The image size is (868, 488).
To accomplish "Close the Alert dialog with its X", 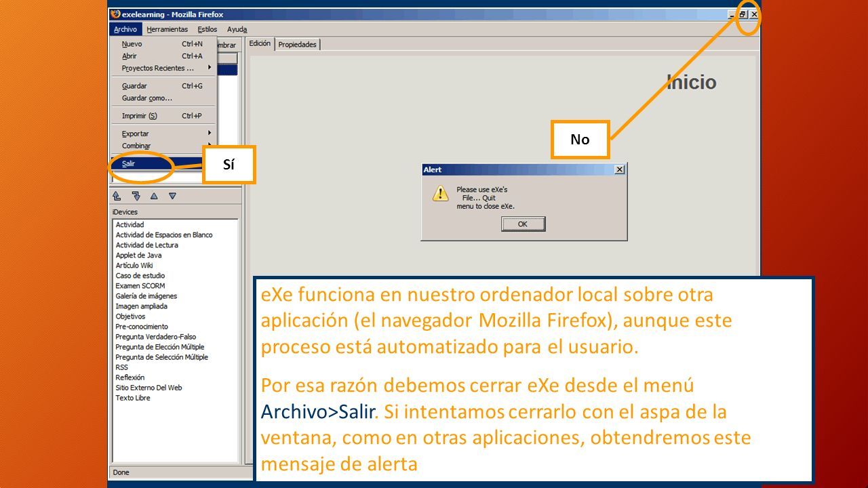I will click(x=619, y=169).
